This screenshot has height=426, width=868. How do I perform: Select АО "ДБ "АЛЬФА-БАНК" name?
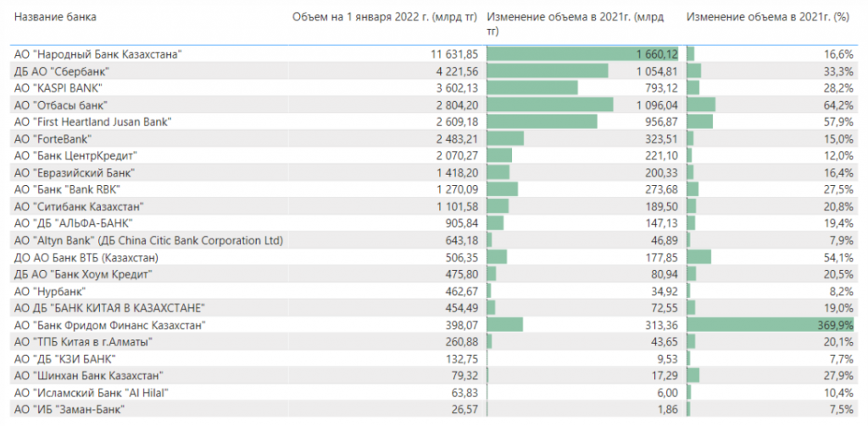(x=75, y=224)
